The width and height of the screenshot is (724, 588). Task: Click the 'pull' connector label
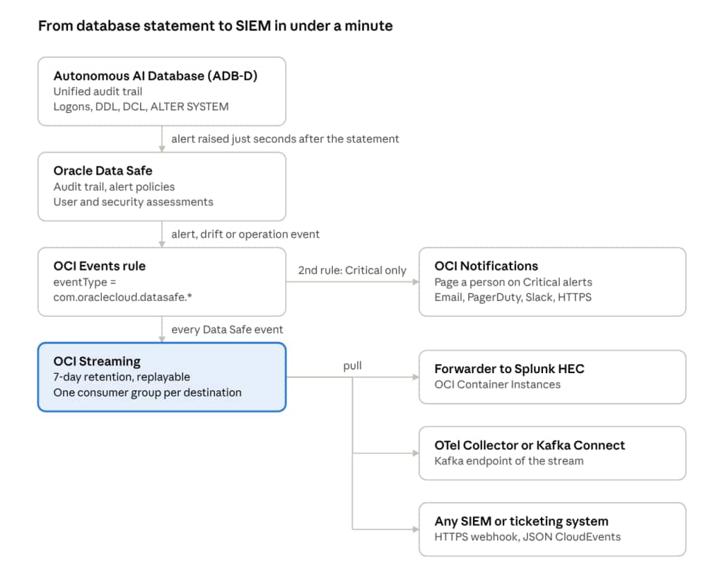352,366
